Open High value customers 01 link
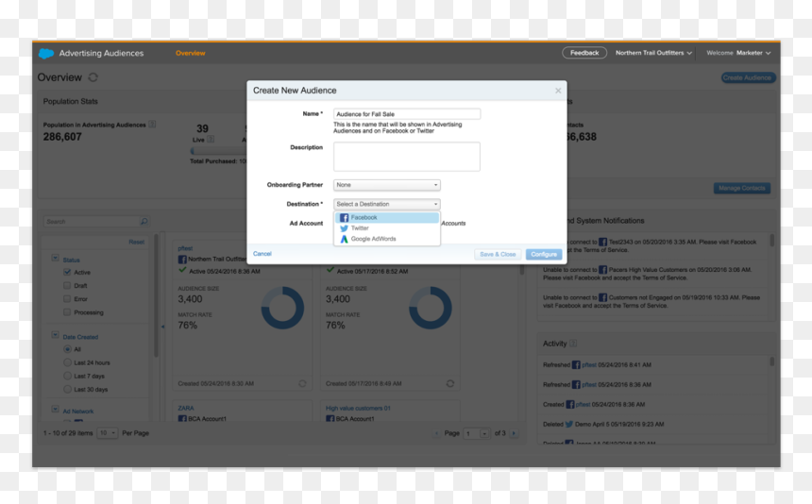The image size is (812, 504). coord(358,408)
